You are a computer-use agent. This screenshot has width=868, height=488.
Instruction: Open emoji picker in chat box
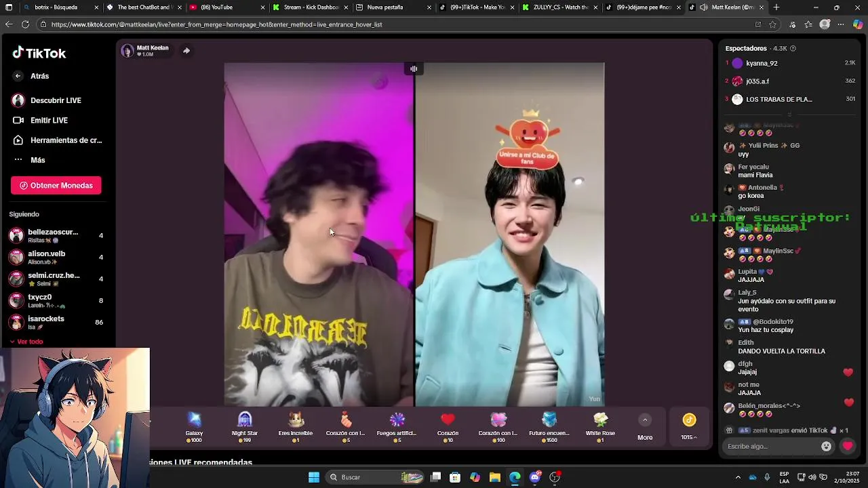pyautogui.click(x=826, y=446)
